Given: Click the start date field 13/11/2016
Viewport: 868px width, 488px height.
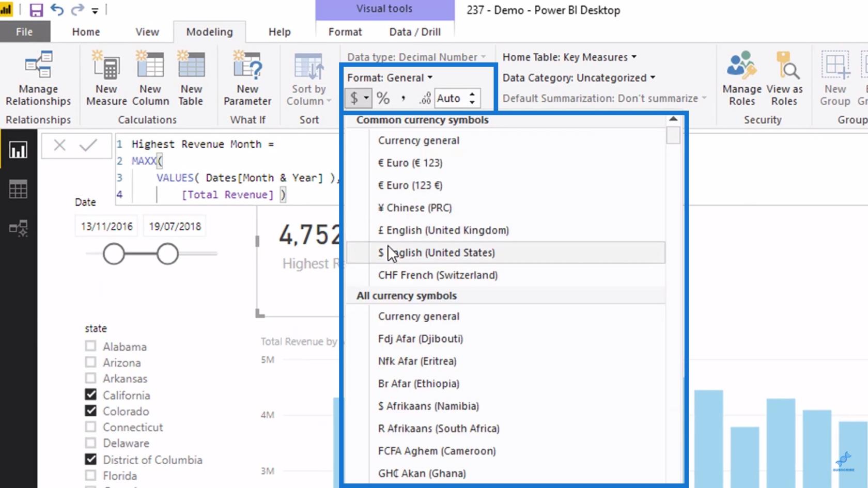Looking at the screenshot, I should click(106, 226).
